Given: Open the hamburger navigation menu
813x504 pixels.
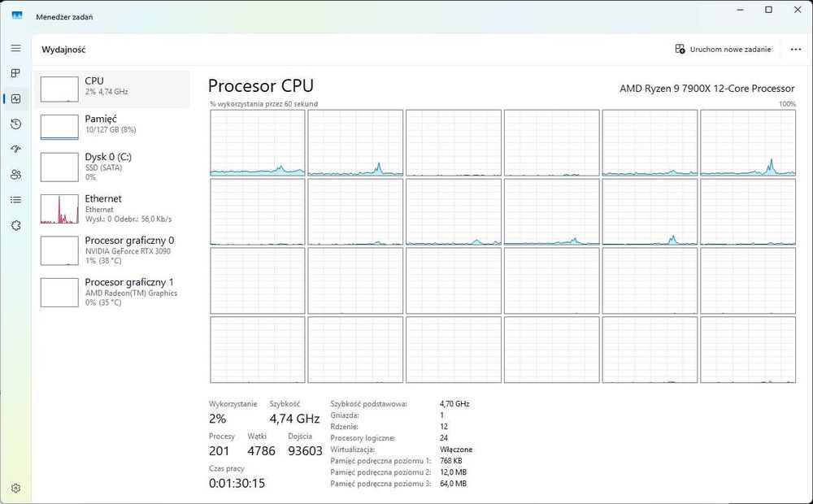Looking at the screenshot, I should tap(16, 48).
